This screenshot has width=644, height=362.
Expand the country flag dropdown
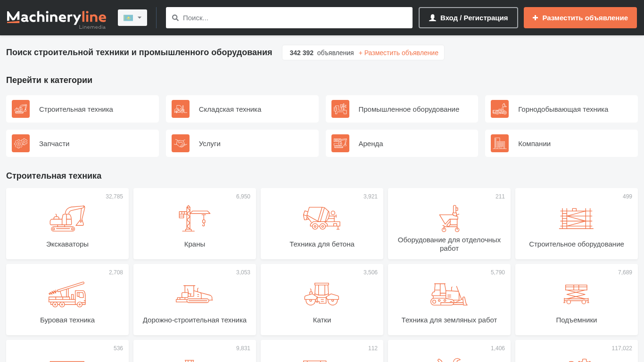[x=132, y=18]
